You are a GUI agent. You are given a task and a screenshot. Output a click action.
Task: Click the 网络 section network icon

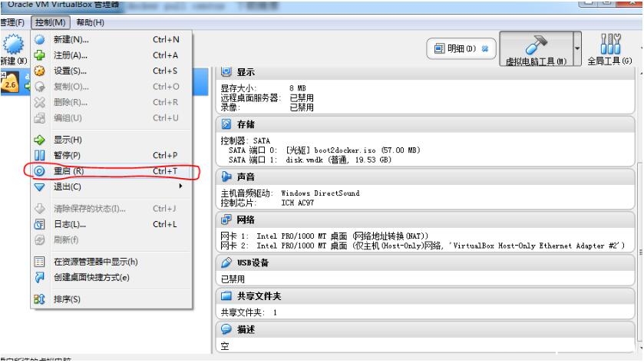tap(226, 219)
